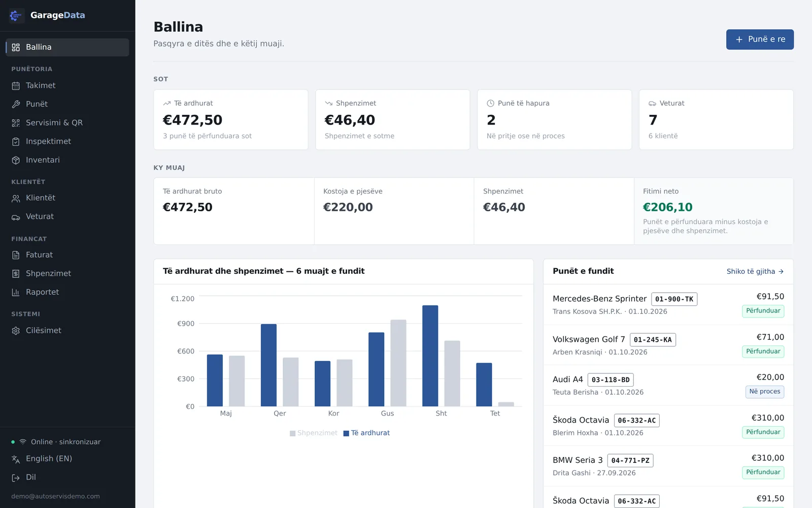Click the Servisimi & QR code icon
812x508 pixels.
[16, 123]
